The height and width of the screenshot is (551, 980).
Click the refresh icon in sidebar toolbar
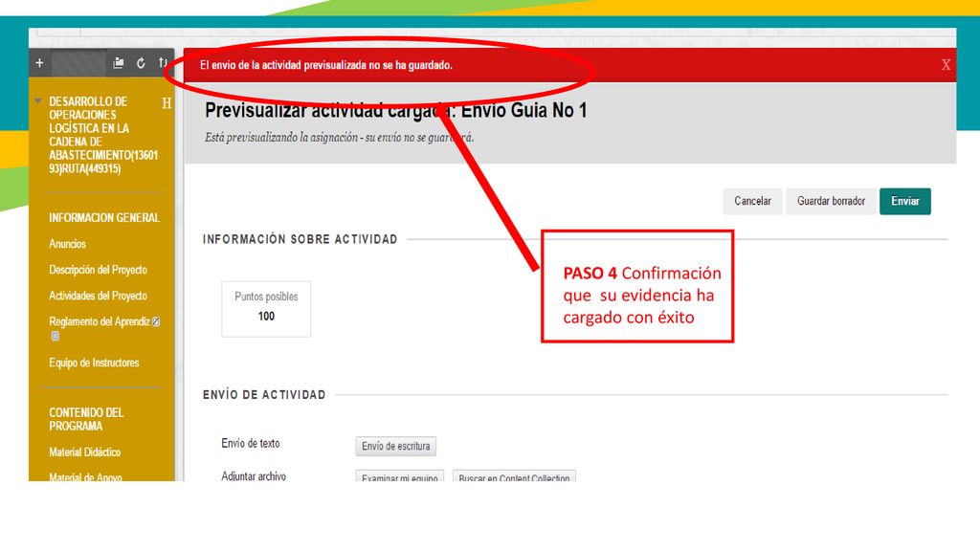coord(141,63)
